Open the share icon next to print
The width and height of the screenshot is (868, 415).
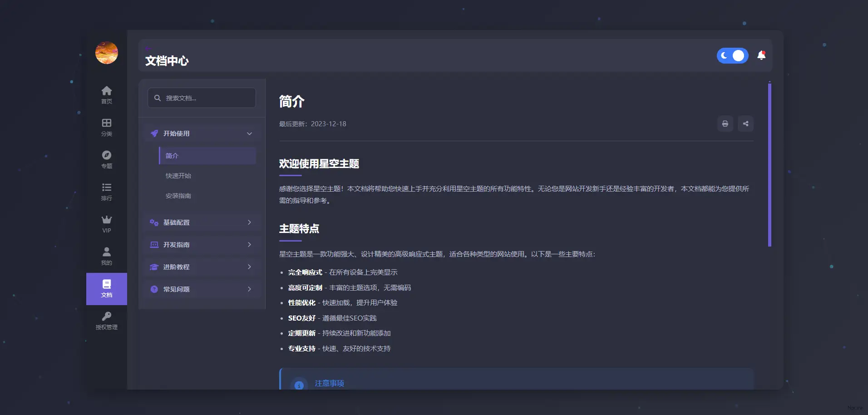click(745, 124)
